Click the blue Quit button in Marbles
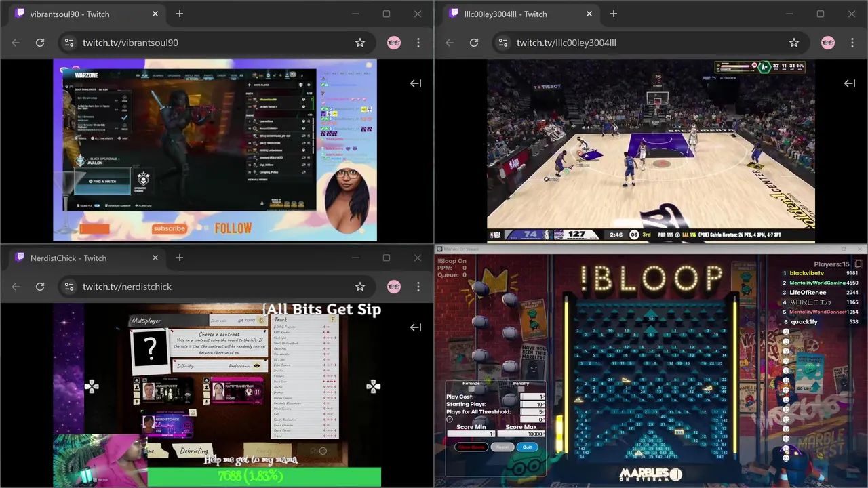868x488 pixels. (527, 447)
